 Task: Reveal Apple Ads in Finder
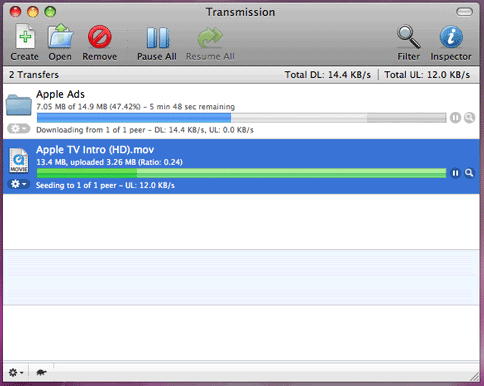point(469,118)
